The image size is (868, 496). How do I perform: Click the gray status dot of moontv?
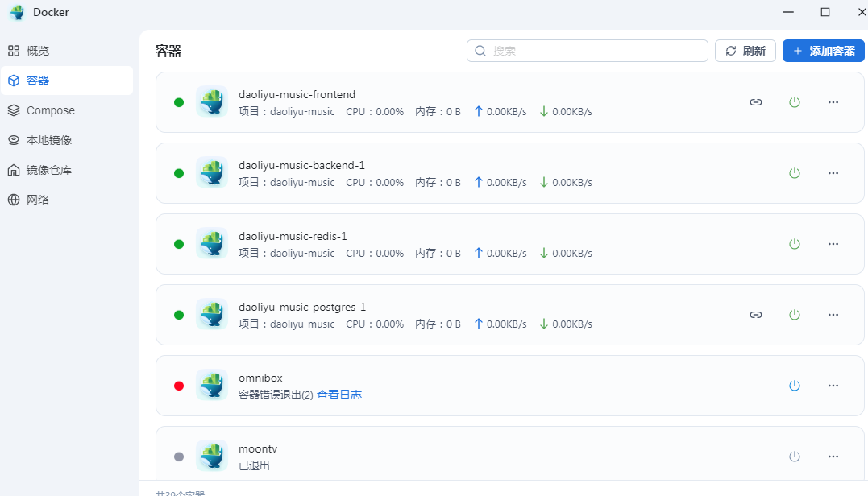tap(179, 457)
